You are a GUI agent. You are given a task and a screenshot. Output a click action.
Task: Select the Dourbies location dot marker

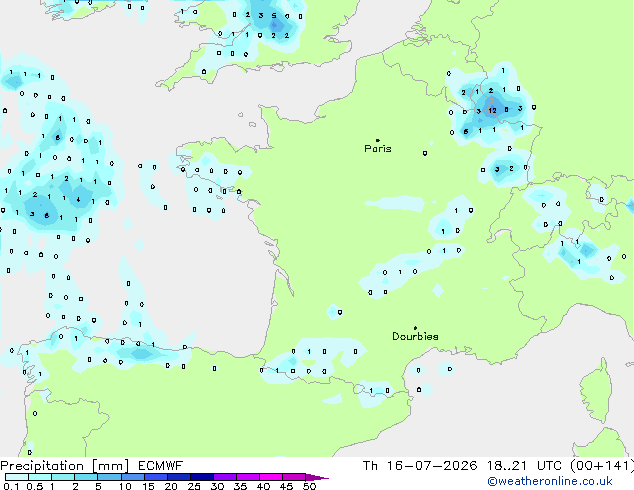415,328
